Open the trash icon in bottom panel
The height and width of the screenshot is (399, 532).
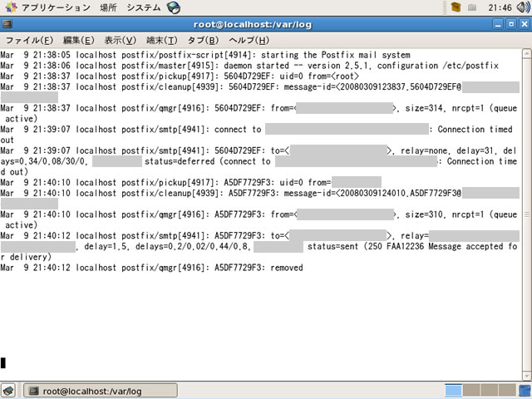pos(523,391)
